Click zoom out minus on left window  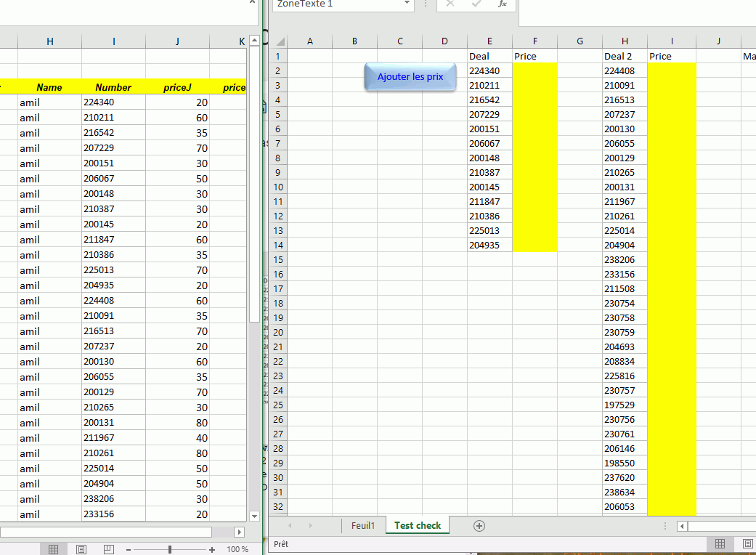pyautogui.click(x=129, y=550)
